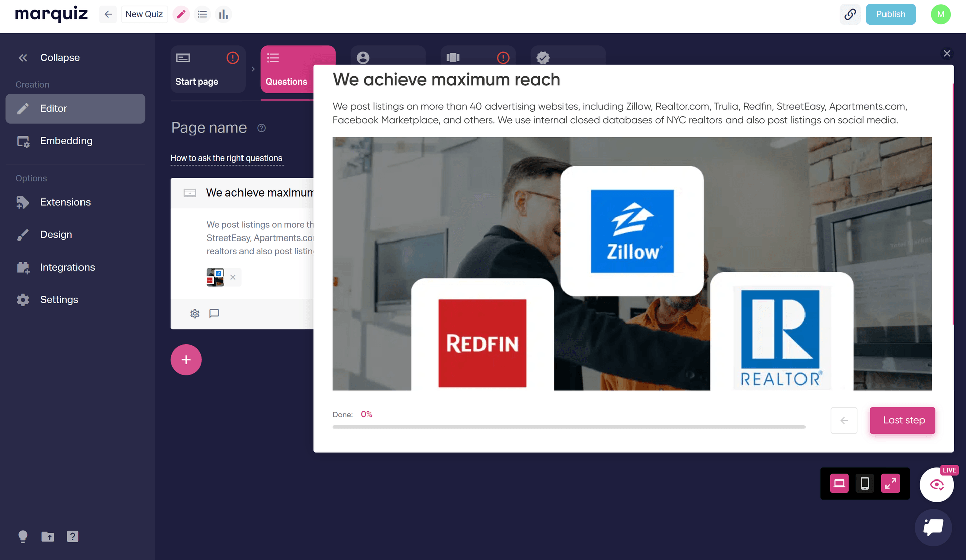Go to previous step in preview
966x560 pixels.
pyautogui.click(x=844, y=420)
